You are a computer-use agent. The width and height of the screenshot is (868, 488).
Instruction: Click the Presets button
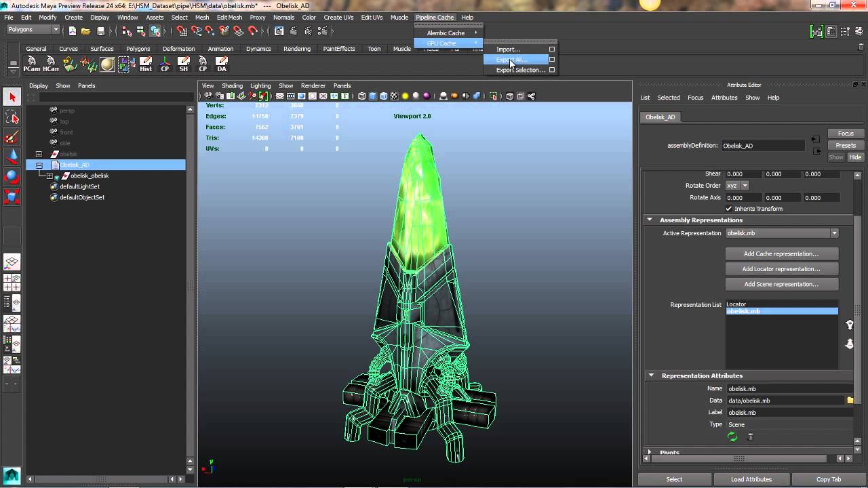click(846, 145)
